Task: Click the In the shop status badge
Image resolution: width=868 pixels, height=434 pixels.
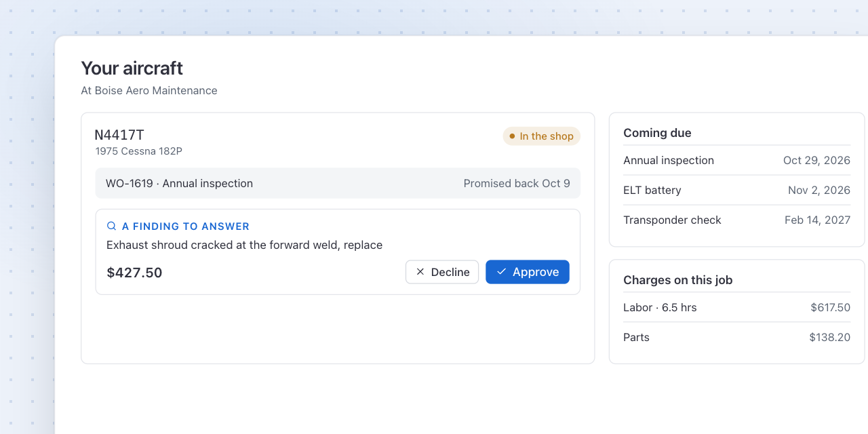Action: click(541, 136)
